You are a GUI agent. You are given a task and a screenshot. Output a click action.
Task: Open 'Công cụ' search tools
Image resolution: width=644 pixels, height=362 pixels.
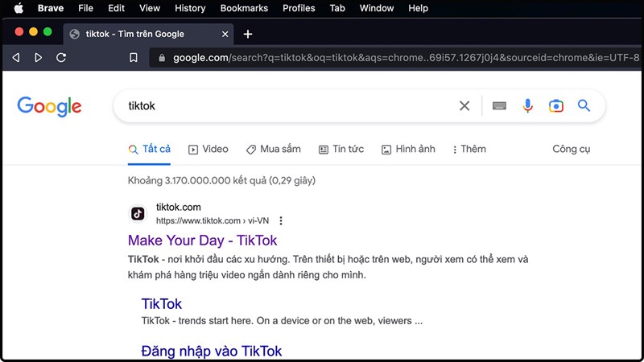pyautogui.click(x=571, y=149)
